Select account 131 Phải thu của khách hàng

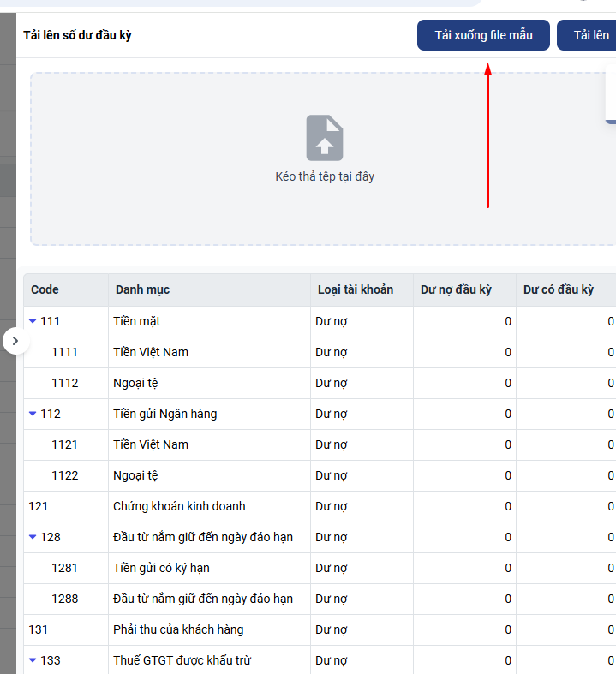[178, 629]
